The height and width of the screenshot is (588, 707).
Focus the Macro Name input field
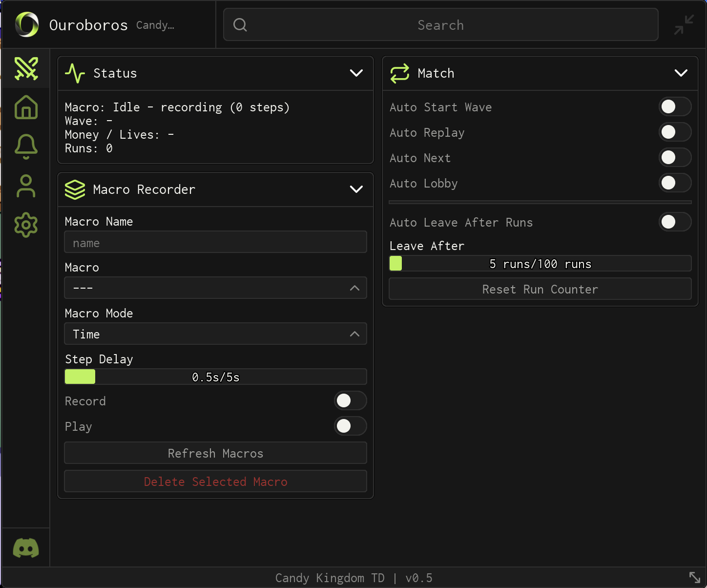click(x=215, y=242)
